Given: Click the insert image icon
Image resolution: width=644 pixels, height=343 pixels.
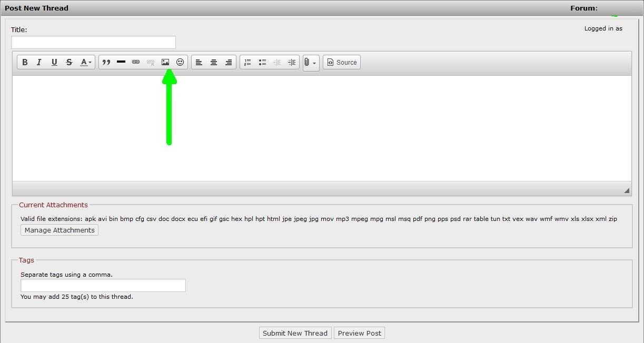Looking at the screenshot, I should [x=165, y=62].
